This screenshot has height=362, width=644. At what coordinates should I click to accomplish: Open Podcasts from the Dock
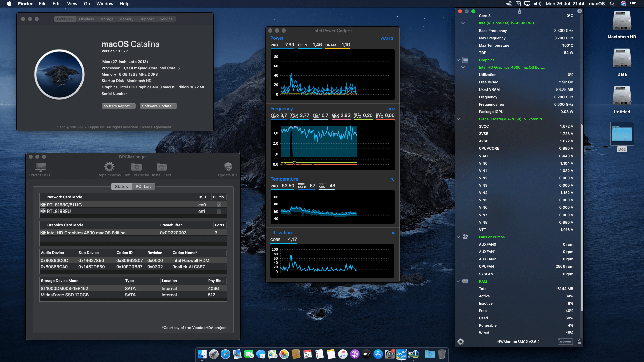pos(355,354)
